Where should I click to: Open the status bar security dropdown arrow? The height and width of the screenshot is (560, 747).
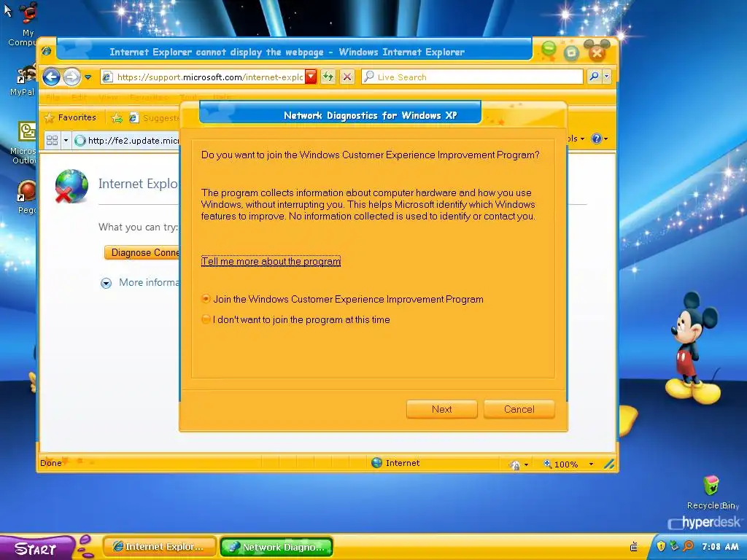coord(526,464)
